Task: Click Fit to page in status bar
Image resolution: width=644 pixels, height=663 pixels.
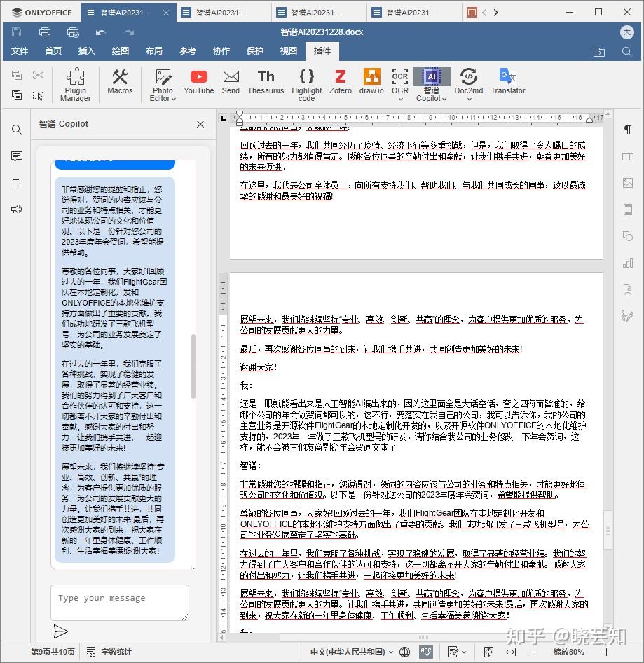Action: click(488, 652)
